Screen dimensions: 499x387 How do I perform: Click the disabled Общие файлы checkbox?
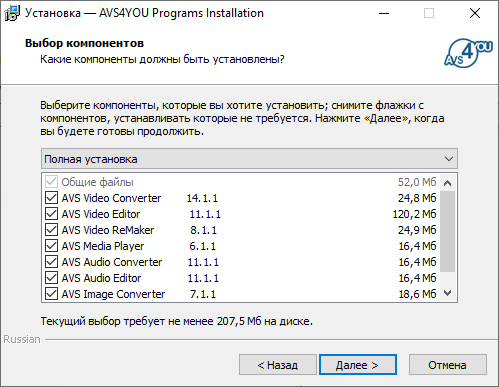51,182
